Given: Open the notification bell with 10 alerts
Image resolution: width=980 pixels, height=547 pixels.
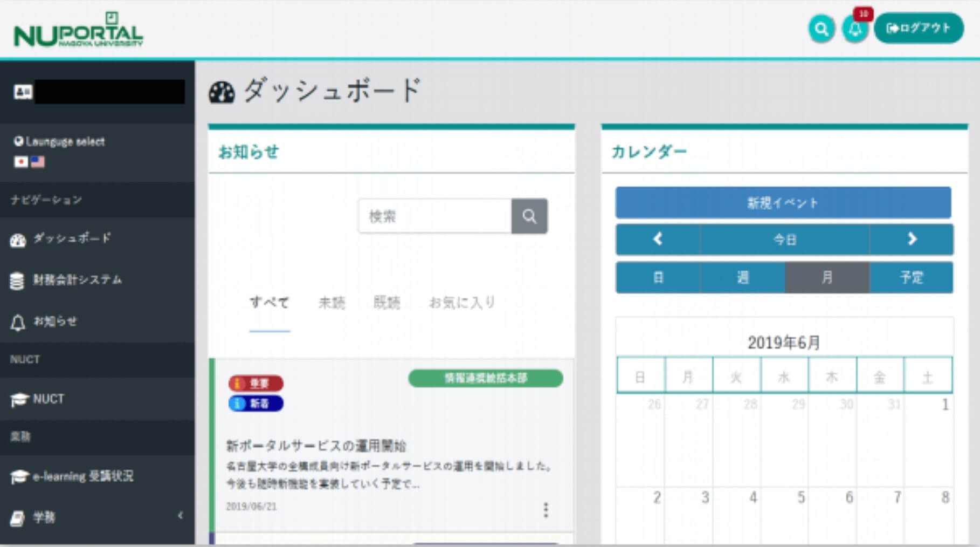Looking at the screenshot, I should click(854, 30).
